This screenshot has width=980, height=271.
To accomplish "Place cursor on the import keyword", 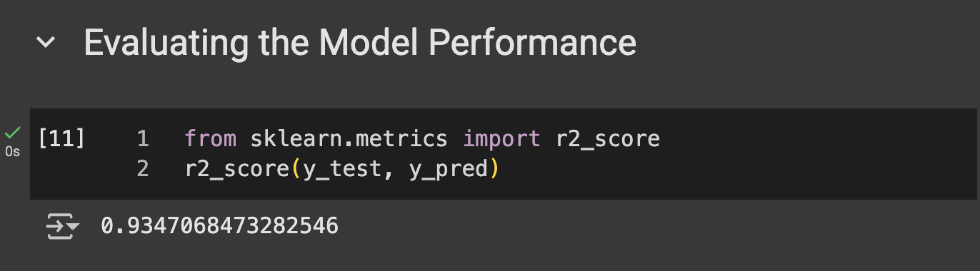I will tap(502, 138).
